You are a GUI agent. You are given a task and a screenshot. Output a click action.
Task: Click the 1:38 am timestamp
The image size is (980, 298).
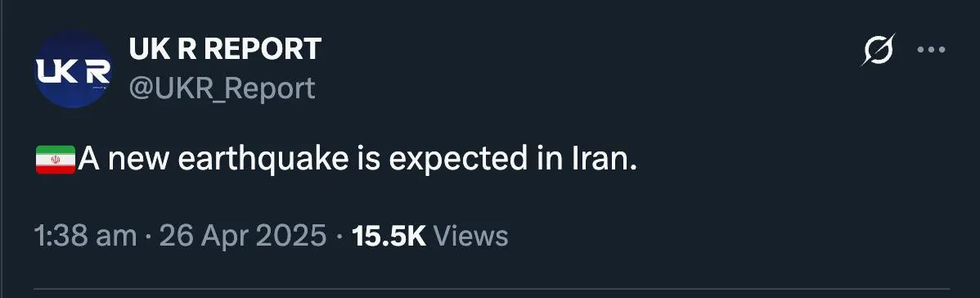(x=86, y=237)
